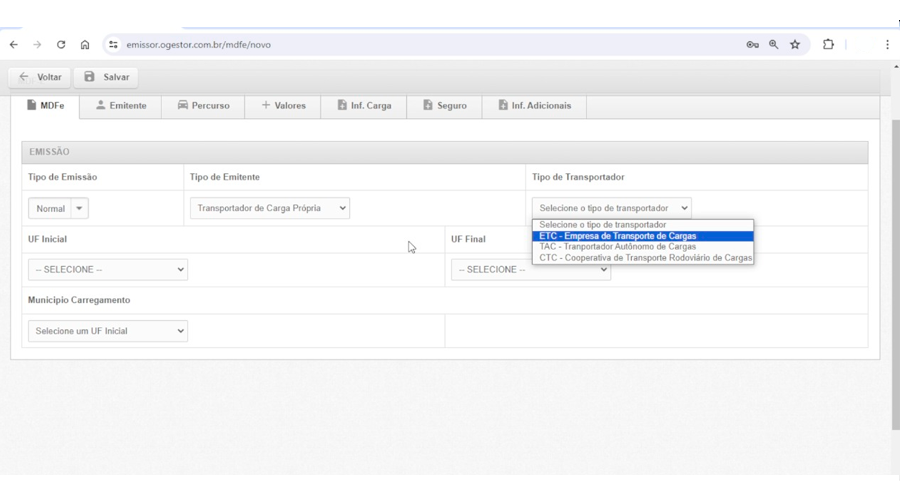Screen dimensions: 900x500
Task: Click the browser address bar URL
Action: (x=300, y=45)
